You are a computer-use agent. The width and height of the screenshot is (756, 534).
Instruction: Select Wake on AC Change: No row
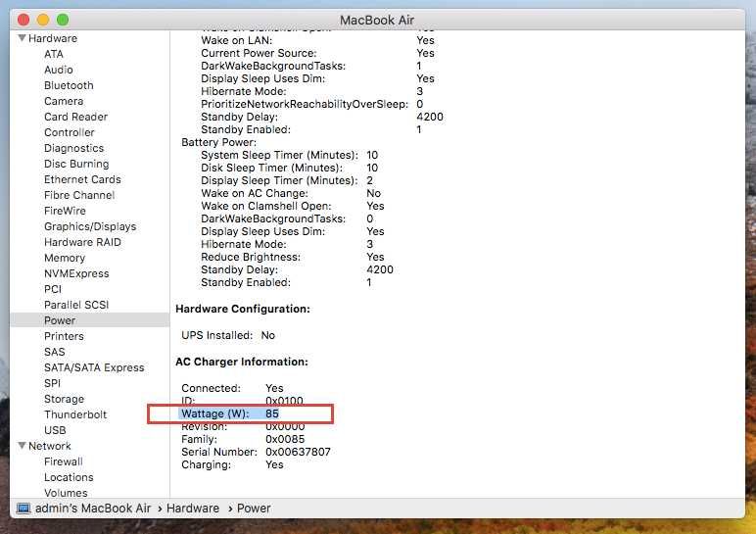click(x=291, y=193)
